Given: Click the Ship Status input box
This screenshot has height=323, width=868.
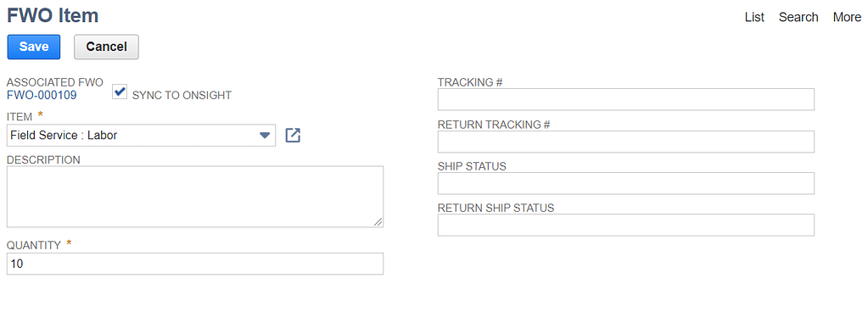Looking at the screenshot, I should click(x=626, y=183).
